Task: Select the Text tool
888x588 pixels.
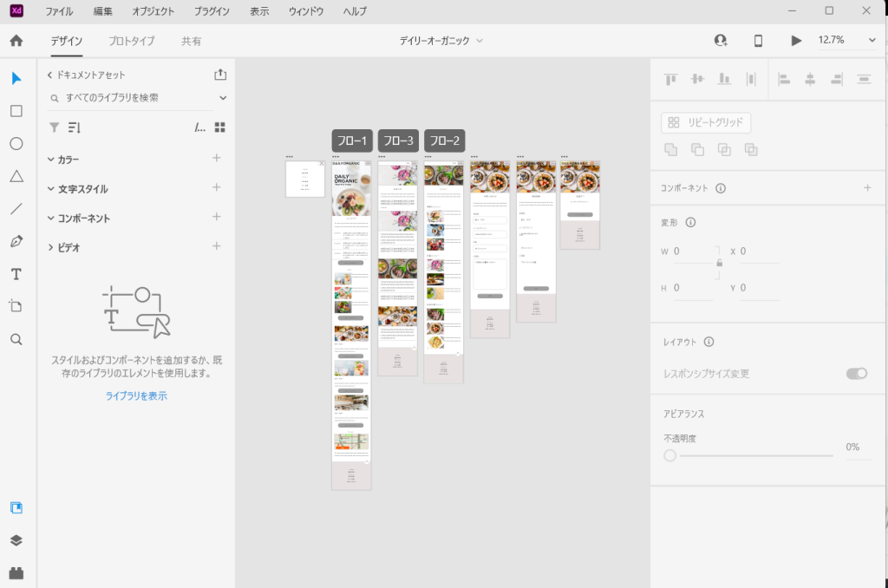Action: pos(16,274)
